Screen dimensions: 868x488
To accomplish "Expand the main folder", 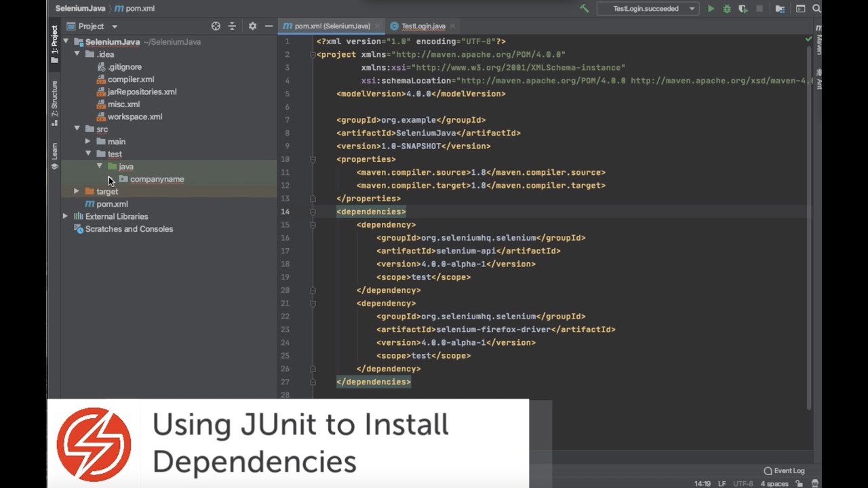I will (x=88, y=142).
